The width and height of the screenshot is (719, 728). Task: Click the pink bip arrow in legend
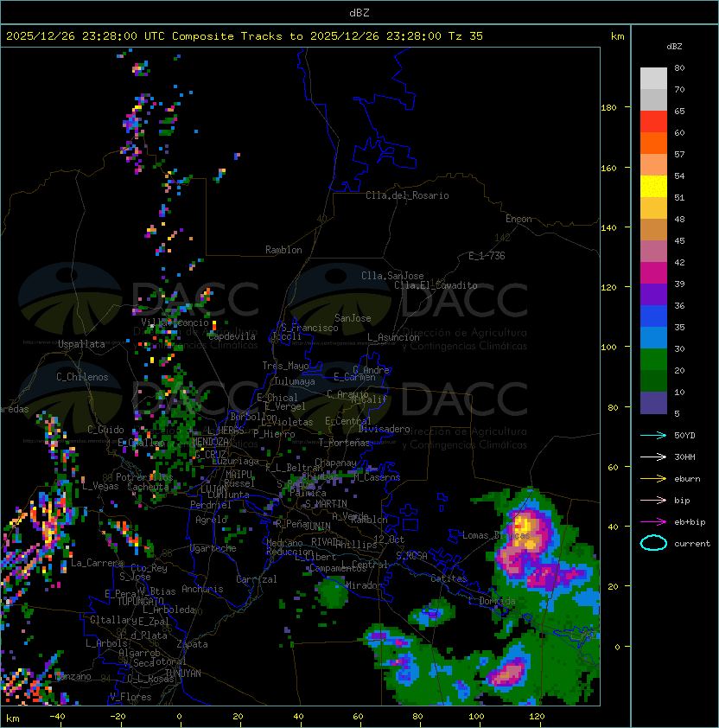tap(653, 500)
